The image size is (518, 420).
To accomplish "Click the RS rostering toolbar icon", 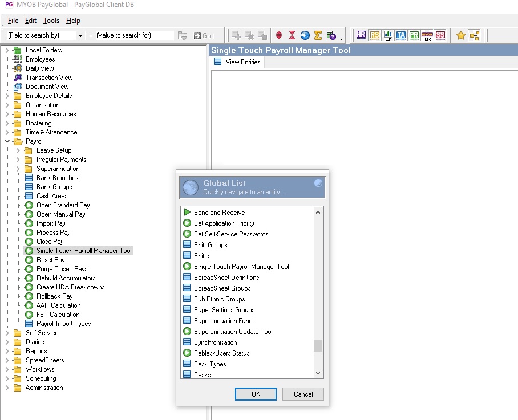I will [374, 35].
